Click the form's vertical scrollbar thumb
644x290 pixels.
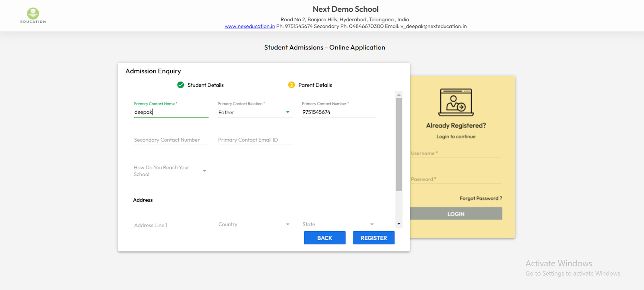pyautogui.click(x=399, y=144)
